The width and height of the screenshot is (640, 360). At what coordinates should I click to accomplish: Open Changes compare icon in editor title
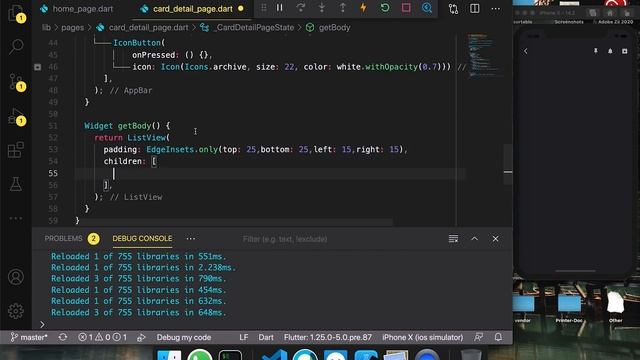(x=453, y=9)
